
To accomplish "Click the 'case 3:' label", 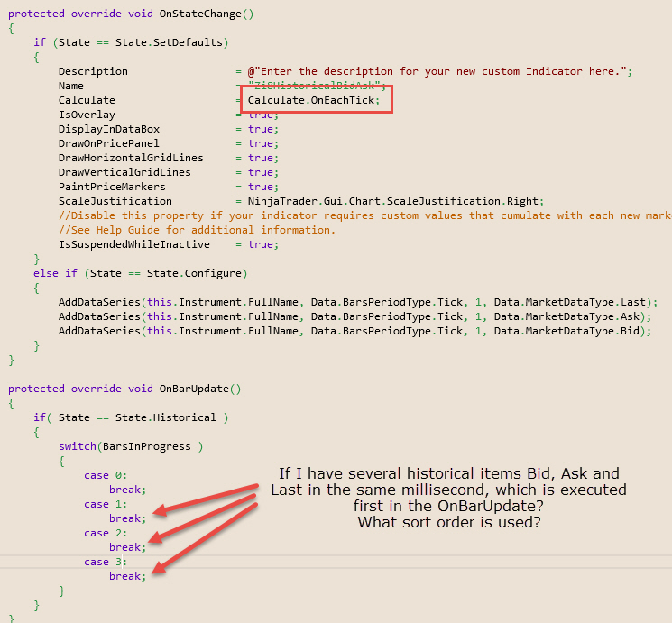I will tap(106, 563).
